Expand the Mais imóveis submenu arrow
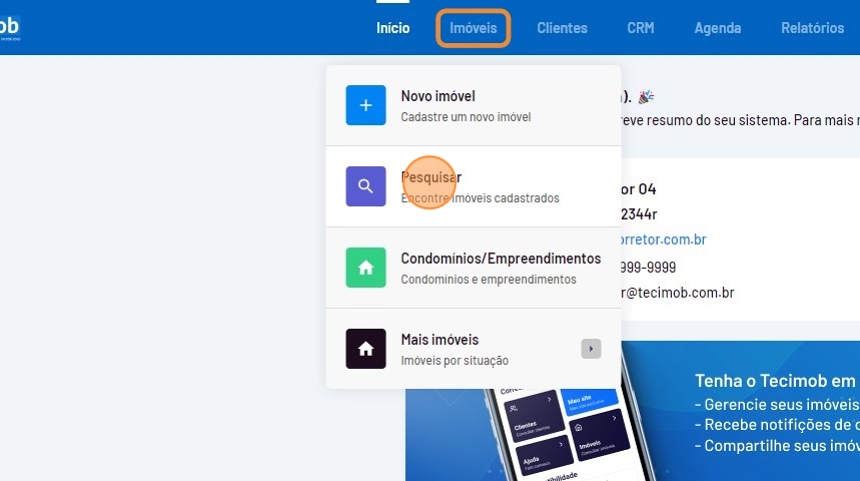The image size is (860, 481). (591, 349)
